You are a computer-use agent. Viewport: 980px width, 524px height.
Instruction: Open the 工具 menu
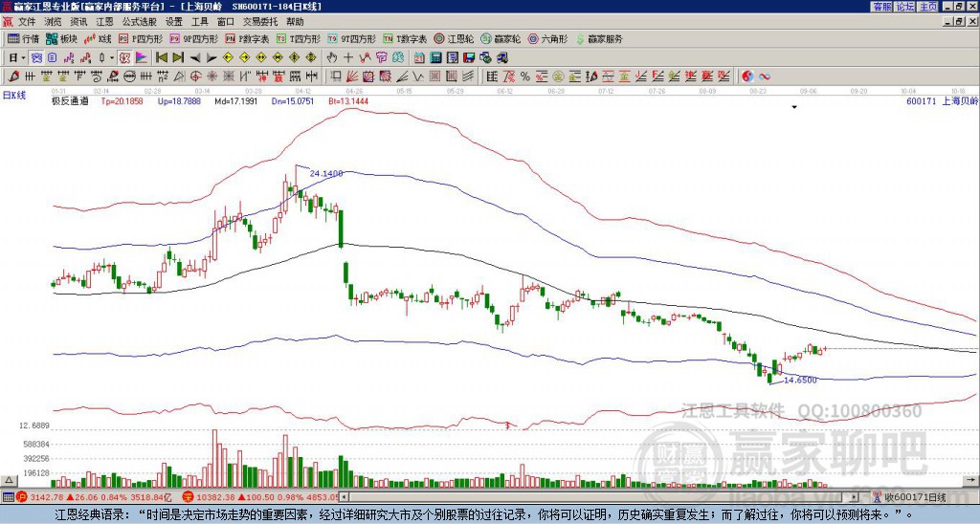199,22
